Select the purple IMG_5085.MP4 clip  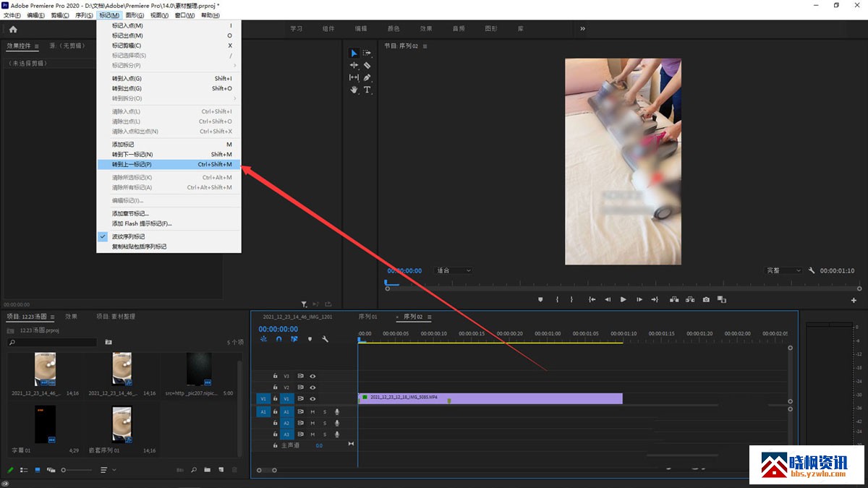(x=490, y=398)
